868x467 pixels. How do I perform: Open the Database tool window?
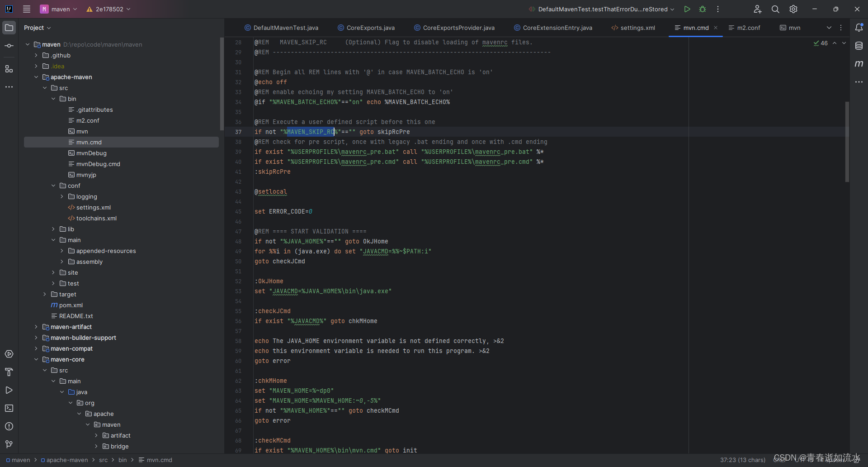click(859, 46)
